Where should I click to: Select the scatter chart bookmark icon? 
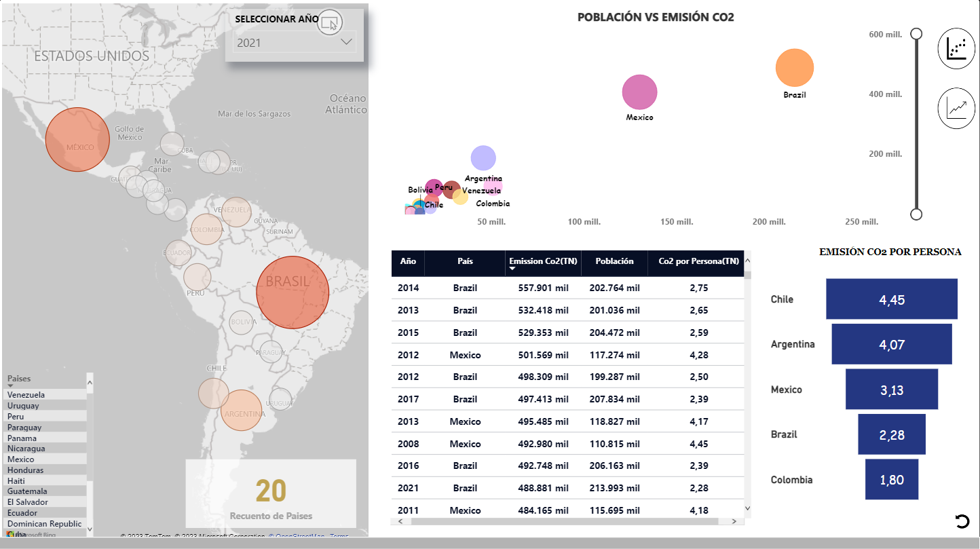click(956, 48)
